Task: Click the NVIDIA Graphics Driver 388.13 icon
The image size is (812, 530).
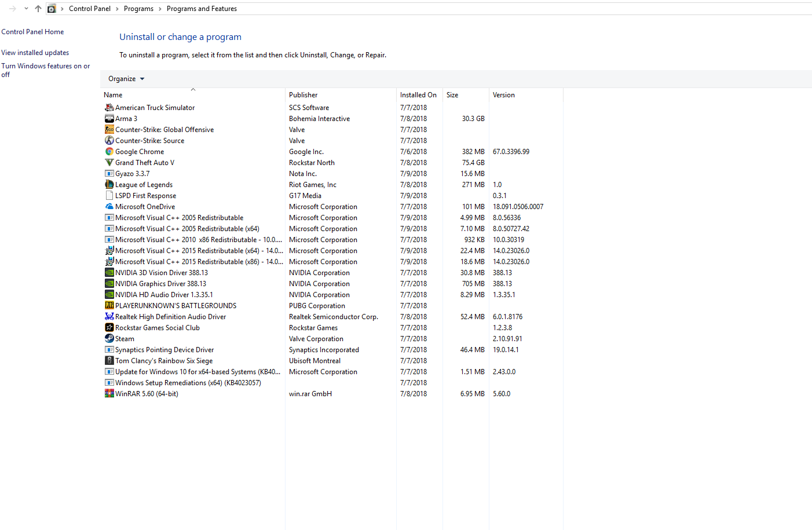Action: click(x=109, y=283)
